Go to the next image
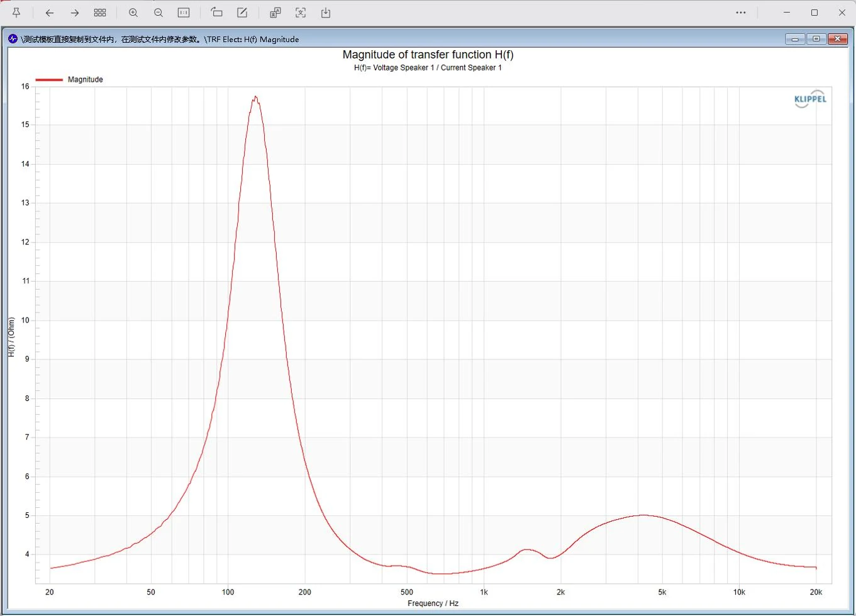This screenshot has height=616, width=856. pos(75,13)
